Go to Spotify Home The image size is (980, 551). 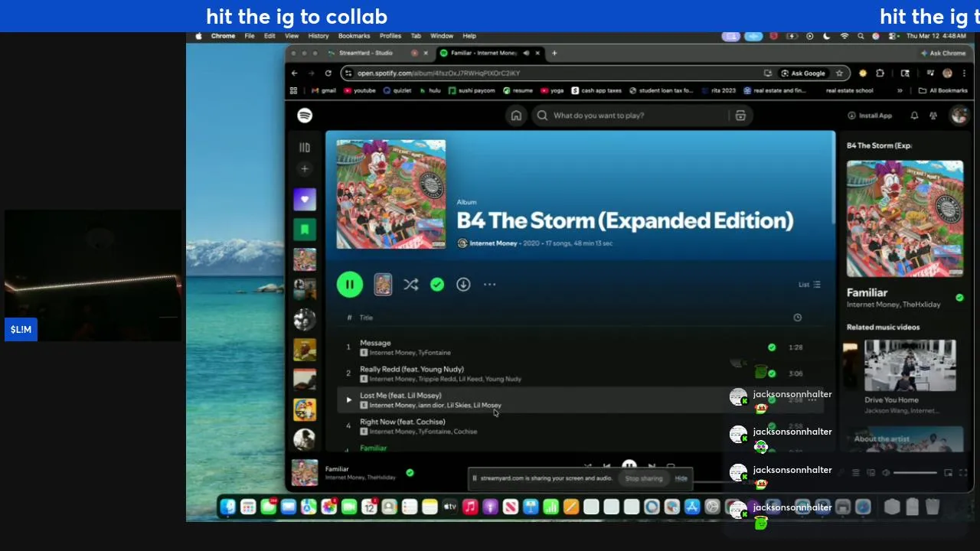pos(516,116)
